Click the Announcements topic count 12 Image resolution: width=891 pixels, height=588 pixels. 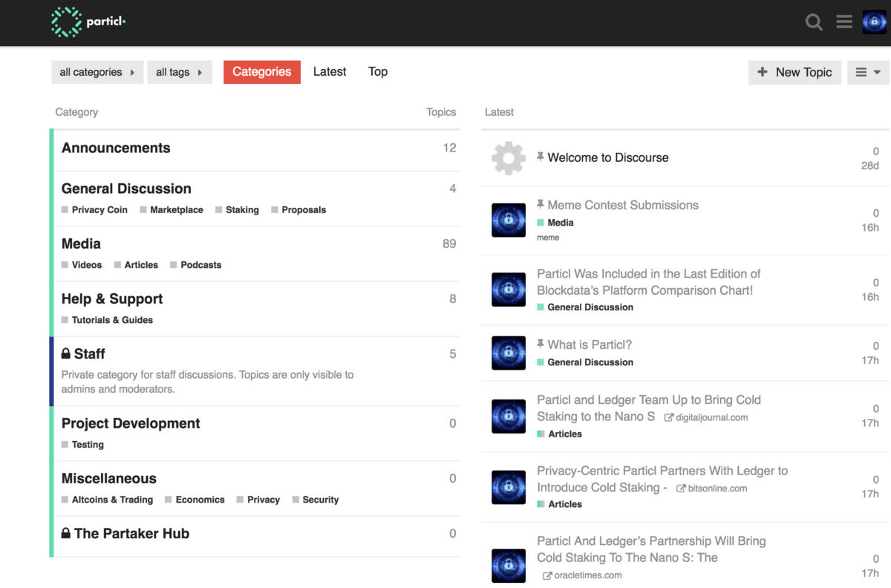coord(449,148)
